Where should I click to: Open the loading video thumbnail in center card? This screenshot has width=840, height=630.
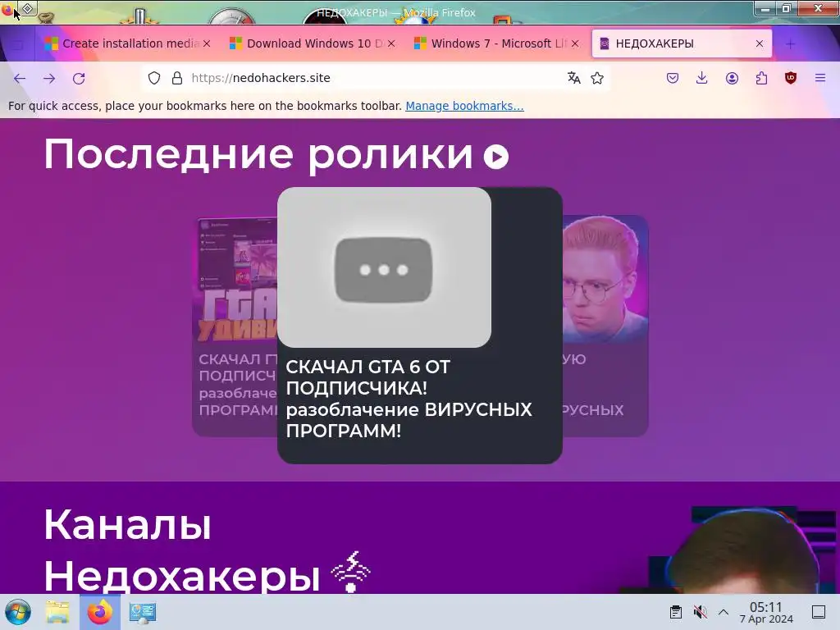384,267
